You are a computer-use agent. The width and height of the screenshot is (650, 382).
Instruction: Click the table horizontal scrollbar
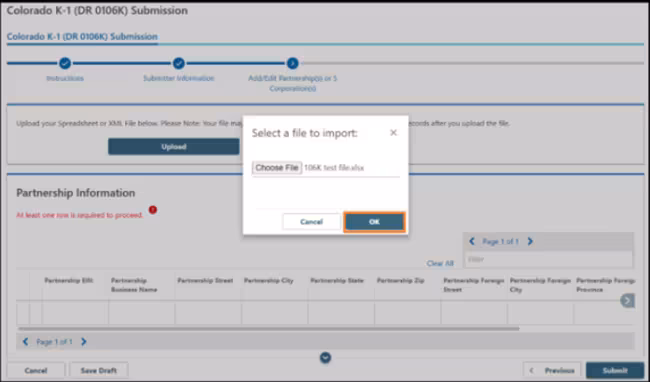tap(268, 329)
